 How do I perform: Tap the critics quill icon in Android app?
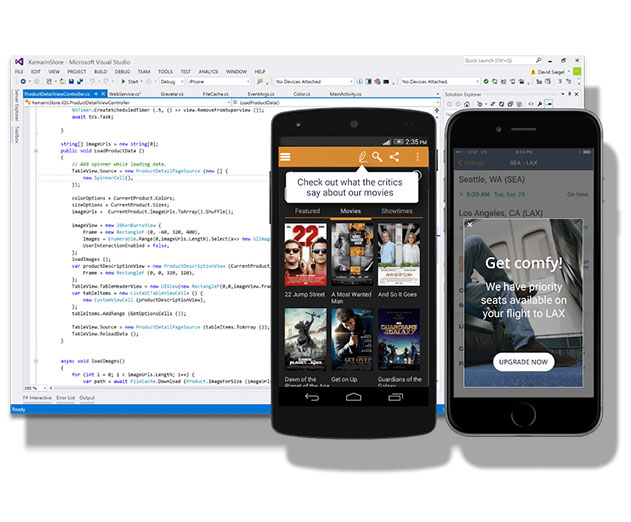click(x=363, y=157)
